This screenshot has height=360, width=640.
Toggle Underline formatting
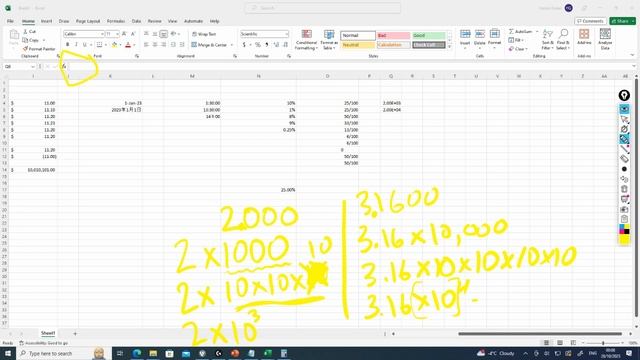84,44
